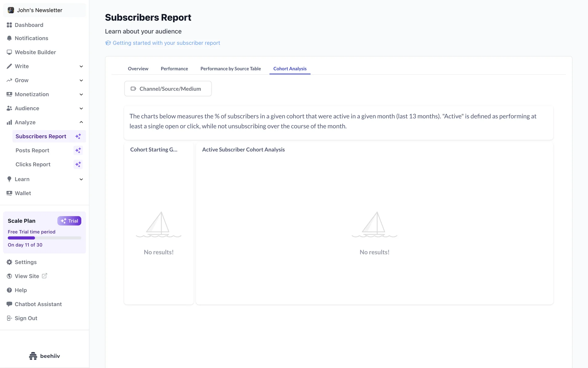Click the Free Trial progress bar

tap(44, 238)
